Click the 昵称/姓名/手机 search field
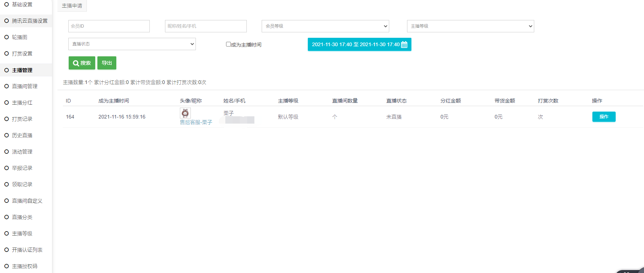Image resolution: width=644 pixels, height=273 pixels. [x=206, y=26]
